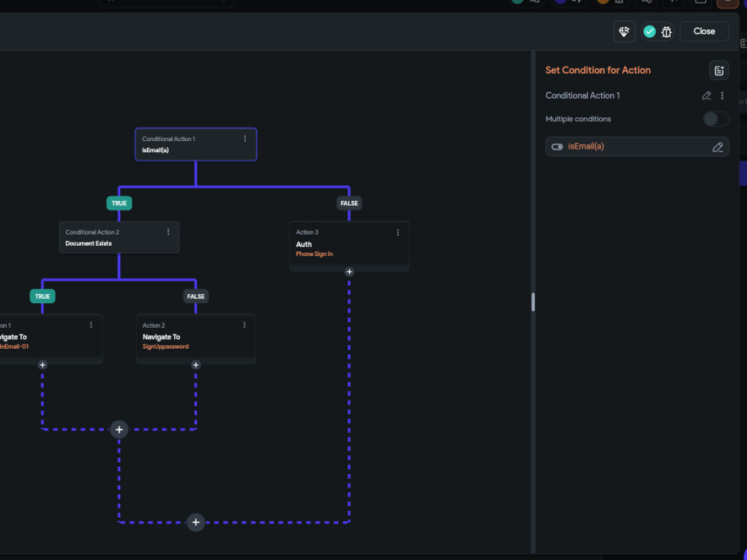Click the FALSE badge under Conditional Action 1
This screenshot has height=560, width=747.
349,203
